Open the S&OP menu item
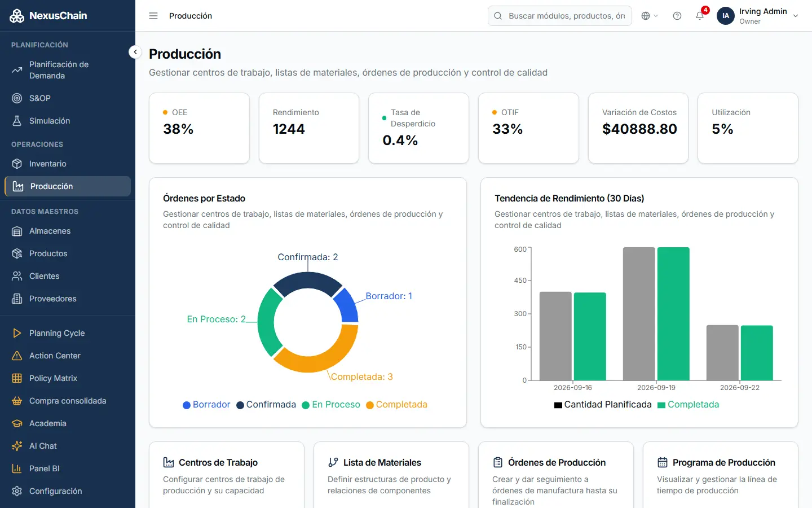The image size is (812, 508). [68, 98]
